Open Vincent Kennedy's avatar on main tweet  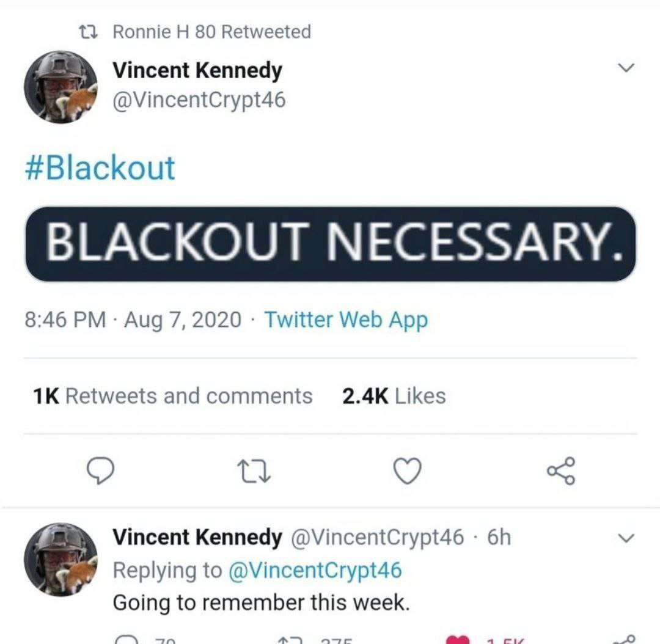[x=61, y=86]
